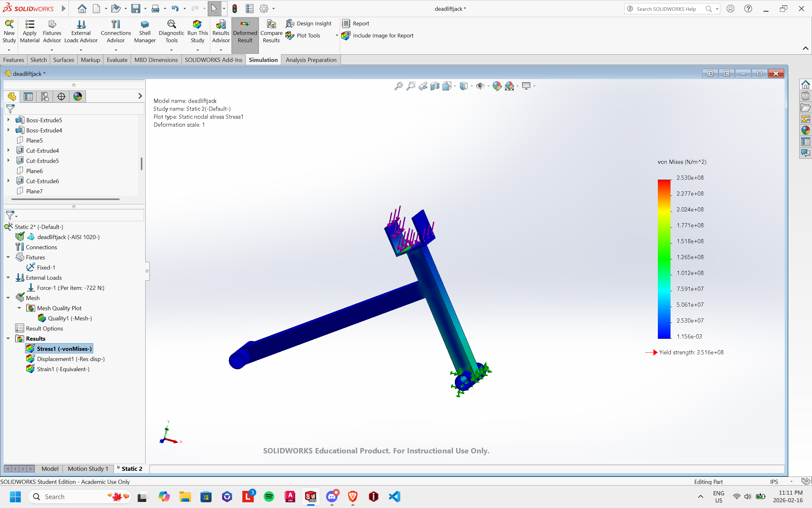Open the Results Advisor
This screenshot has width=812, height=508.
[221, 31]
